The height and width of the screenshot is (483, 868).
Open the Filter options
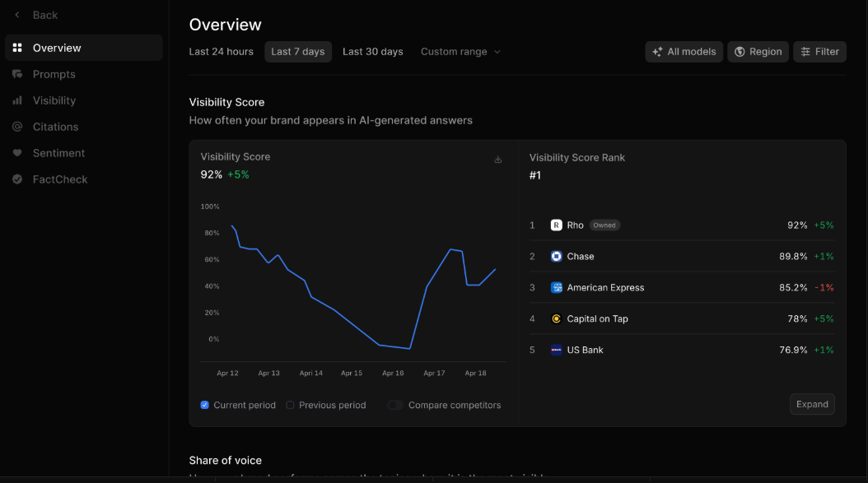click(819, 52)
